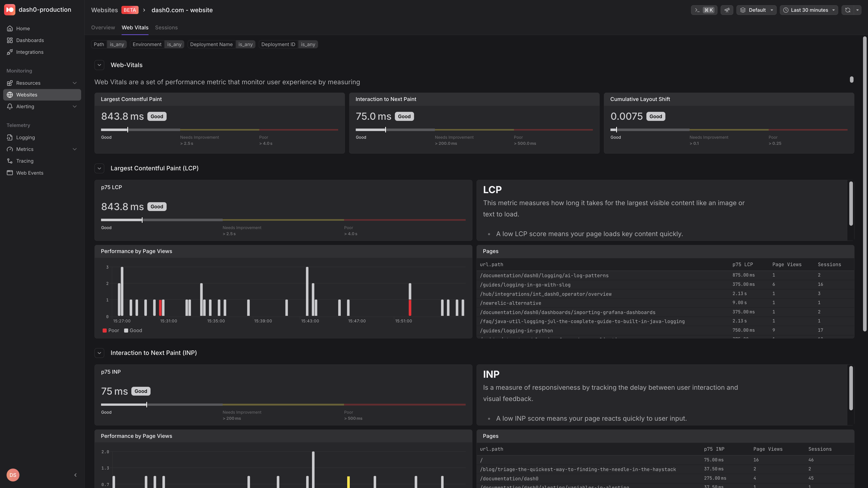Click the LCP description panel scrollbar
This screenshot has width=868, height=488.
851,204
